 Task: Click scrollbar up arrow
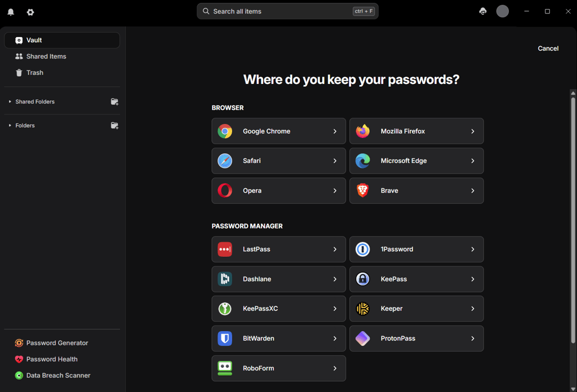(x=573, y=93)
